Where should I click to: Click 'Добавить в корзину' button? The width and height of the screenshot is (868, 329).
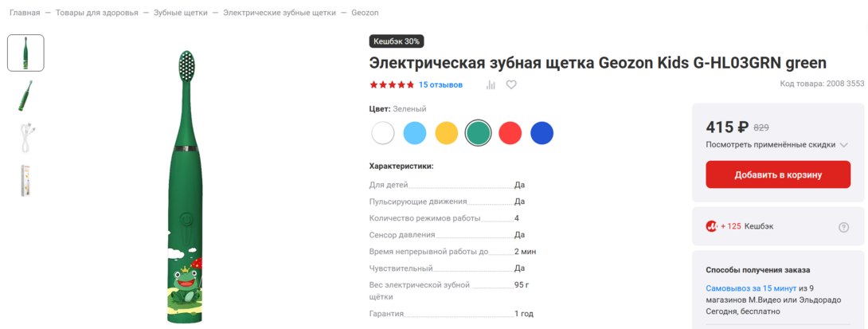[x=778, y=175]
